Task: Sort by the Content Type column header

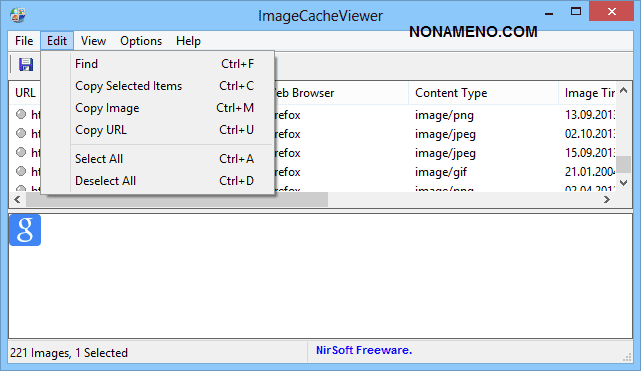Action: (x=484, y=93)
